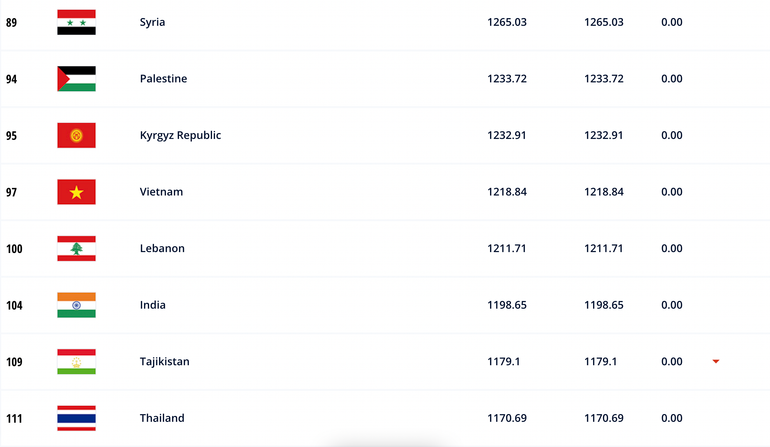Select the Lebanon team name
The width and height of the screenshot is (770, 447).
(x=162, y=248)
